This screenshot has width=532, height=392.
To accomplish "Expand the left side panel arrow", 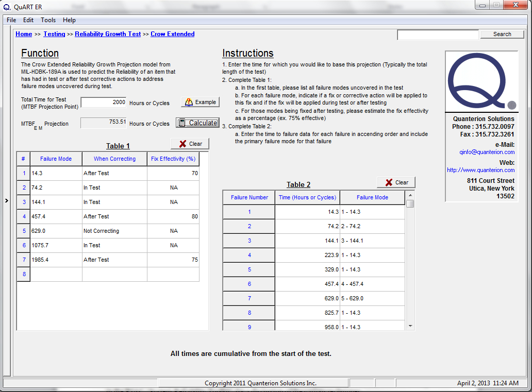I will coord(7,200).
